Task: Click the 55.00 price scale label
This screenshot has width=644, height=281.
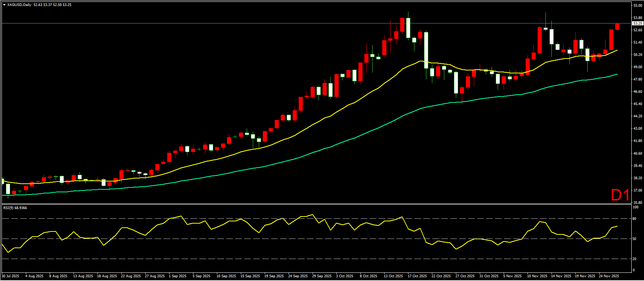Action: click(x=638, y=6)
